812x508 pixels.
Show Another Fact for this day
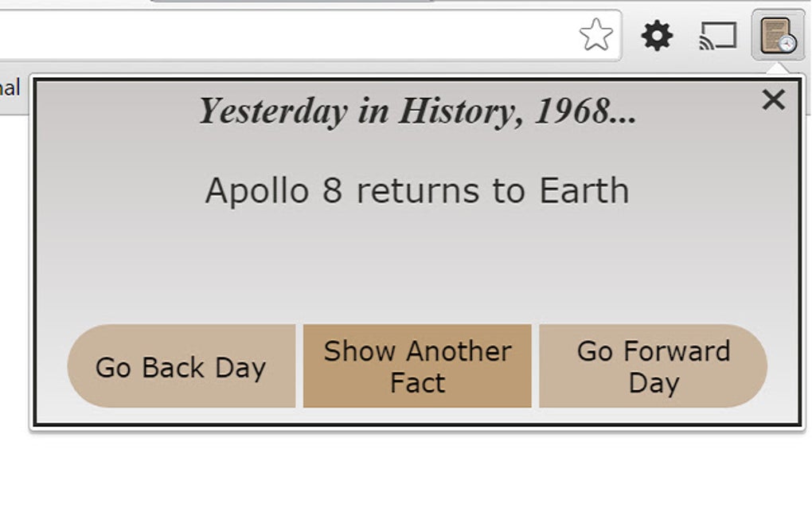point(417,366)
